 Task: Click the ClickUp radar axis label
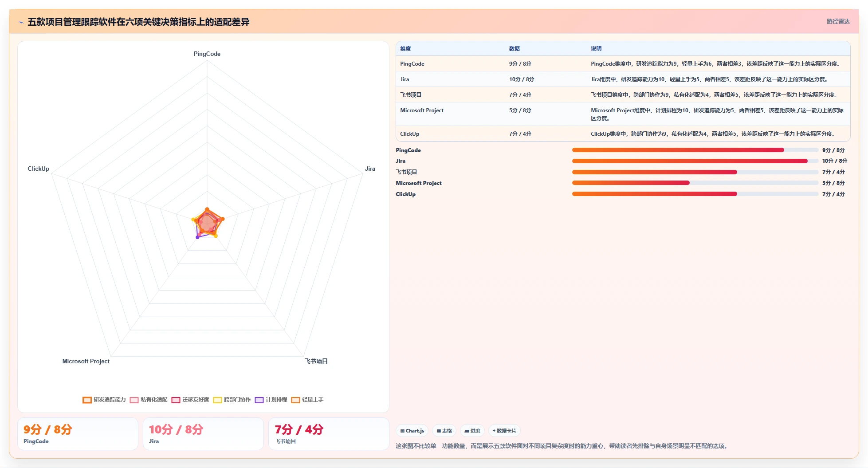38,169
